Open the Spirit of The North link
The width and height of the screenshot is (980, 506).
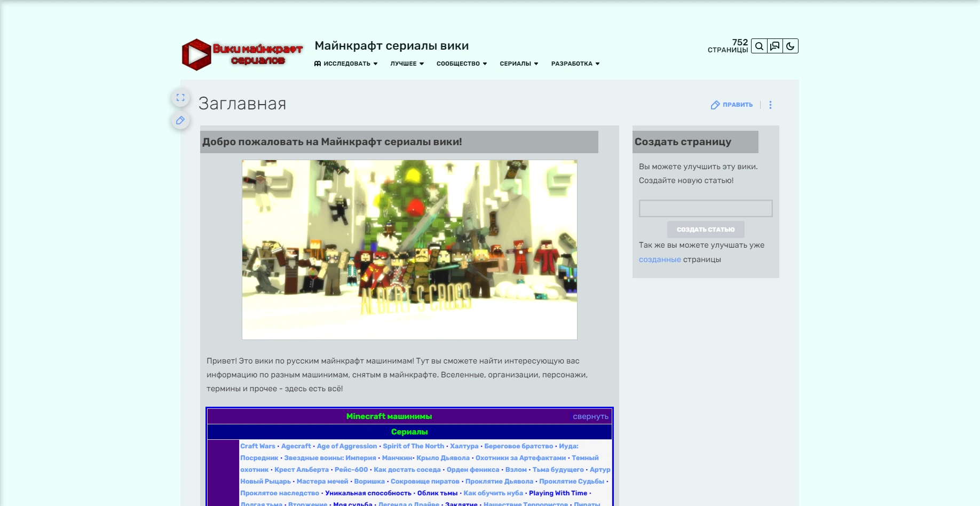point(414,446)
